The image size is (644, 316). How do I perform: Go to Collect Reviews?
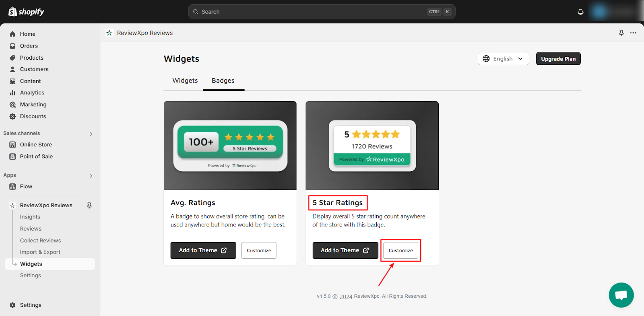(41, 241)
